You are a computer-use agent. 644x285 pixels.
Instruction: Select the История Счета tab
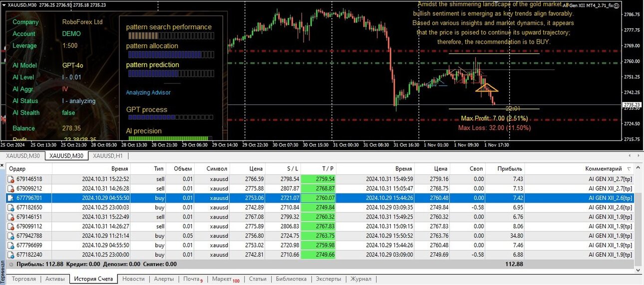pyautogui.click(x=93, y=279)
